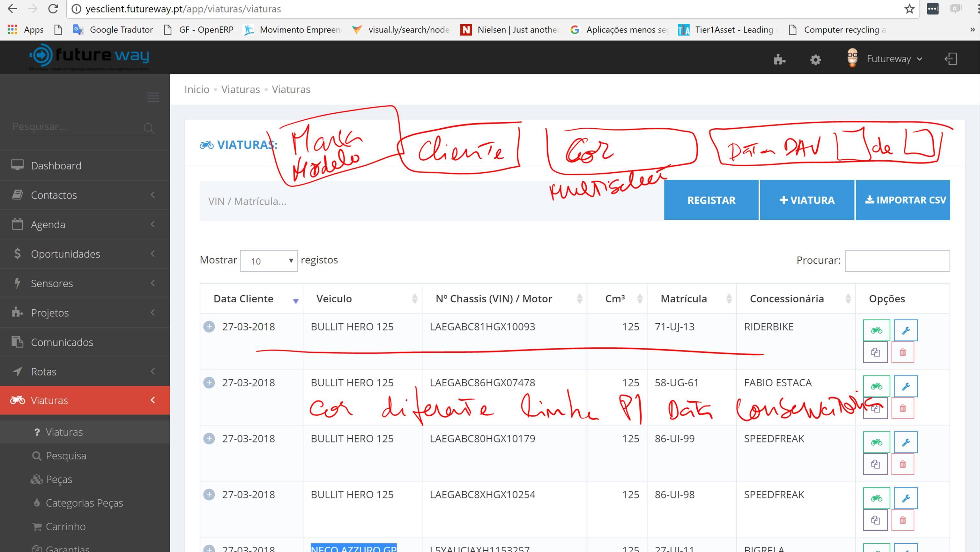Expand row details for 58-UG-61 vehicle

[x=209, y=382]
